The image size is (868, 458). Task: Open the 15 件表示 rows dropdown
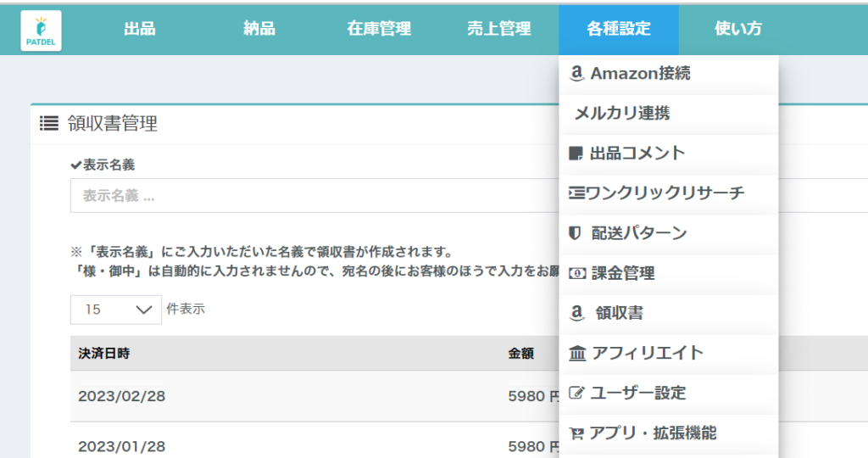click(x=116, y=310)
